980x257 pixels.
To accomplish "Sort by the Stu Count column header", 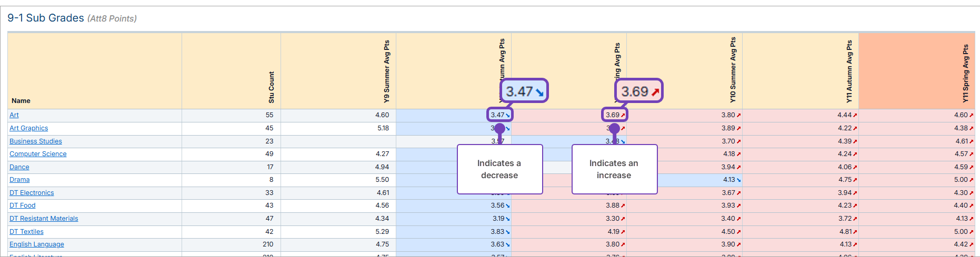I will coord(271,87).
